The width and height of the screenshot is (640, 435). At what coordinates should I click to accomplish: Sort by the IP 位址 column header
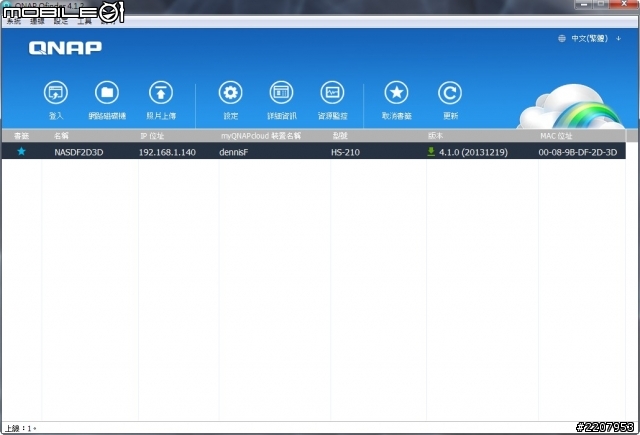click(x=152, y=135)
